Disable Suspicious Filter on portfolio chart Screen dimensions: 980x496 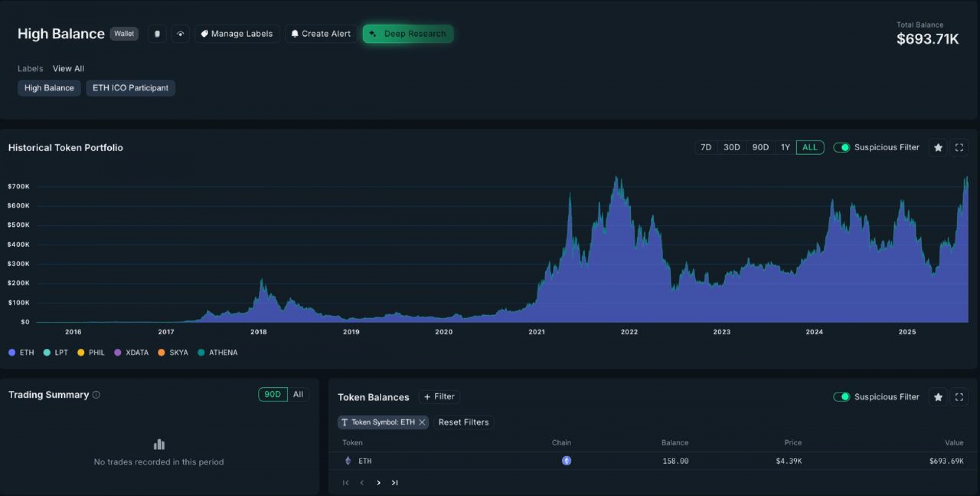pos(841,148)
